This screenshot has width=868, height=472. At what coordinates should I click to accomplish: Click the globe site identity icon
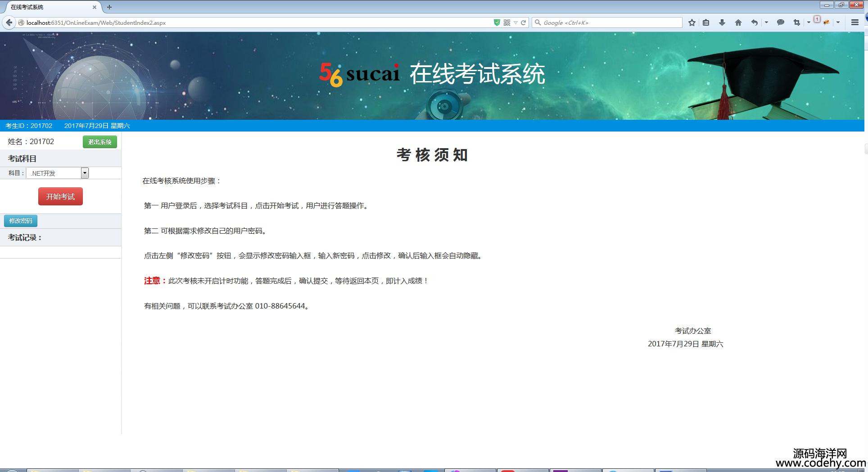pyautogui.click(x=21, y=23)
